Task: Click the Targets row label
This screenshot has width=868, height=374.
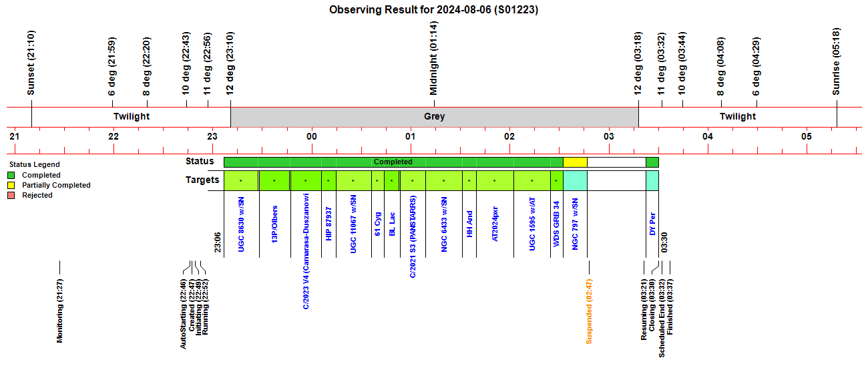Action: pyautogui.click(x=202, y=180)
